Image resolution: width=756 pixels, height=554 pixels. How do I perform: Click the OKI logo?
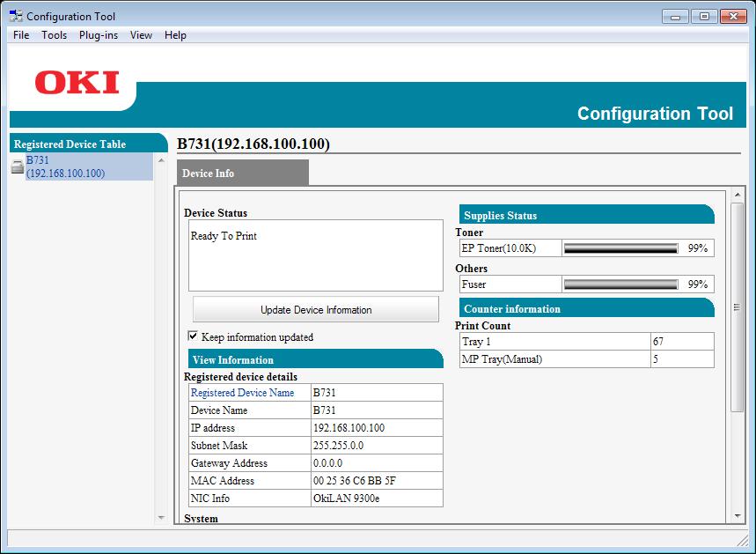click(77, 83)
